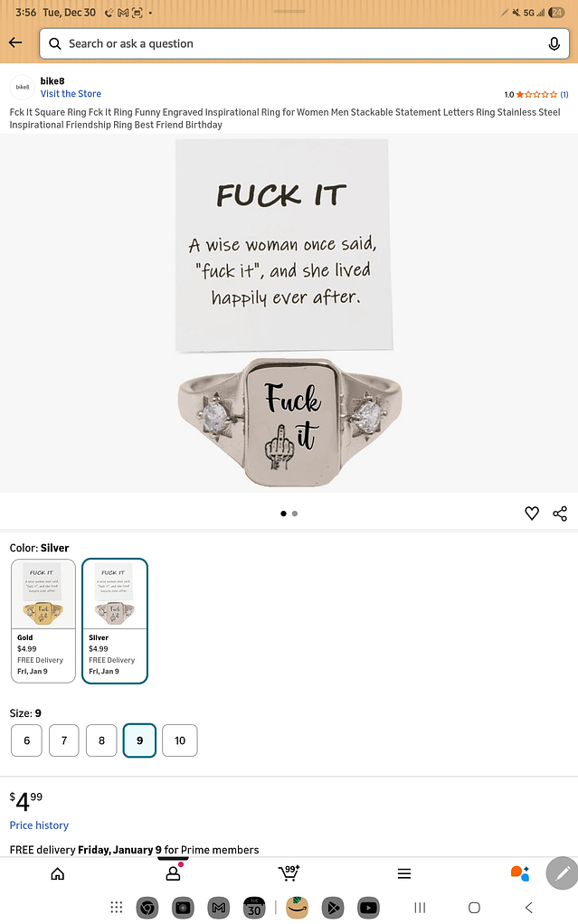
Task: Open the shopping cart
Action: tap(289, 872)
